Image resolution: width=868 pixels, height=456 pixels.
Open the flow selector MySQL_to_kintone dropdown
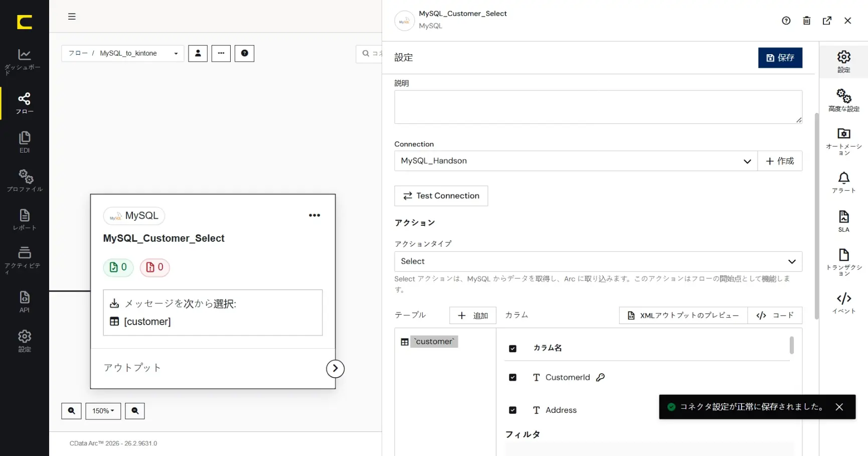point(123,53)
